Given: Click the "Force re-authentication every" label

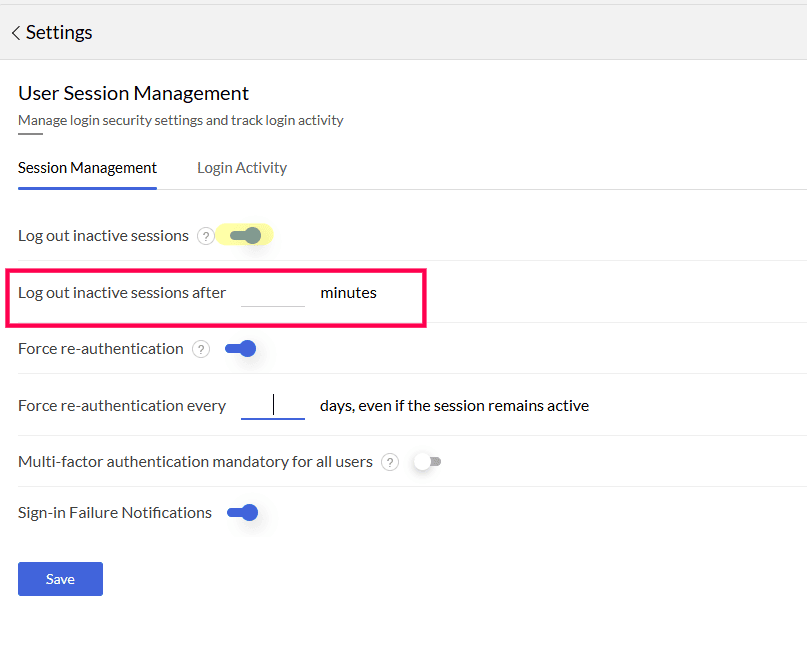Looking at the screenshot, I should (122, 406).
